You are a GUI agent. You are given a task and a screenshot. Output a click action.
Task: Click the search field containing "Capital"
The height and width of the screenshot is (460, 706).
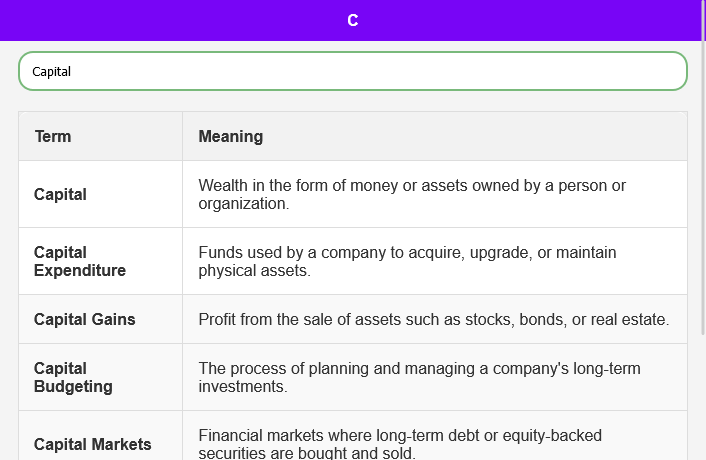[352, 71]
